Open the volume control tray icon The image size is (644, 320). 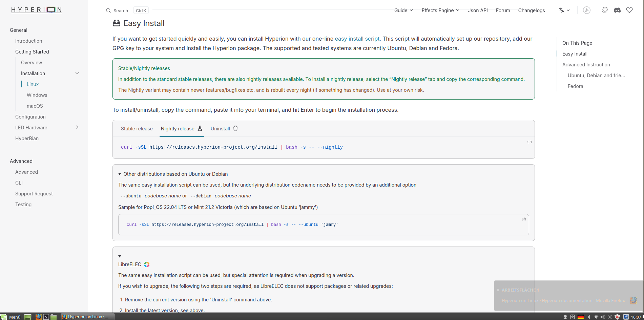(603, 317)
